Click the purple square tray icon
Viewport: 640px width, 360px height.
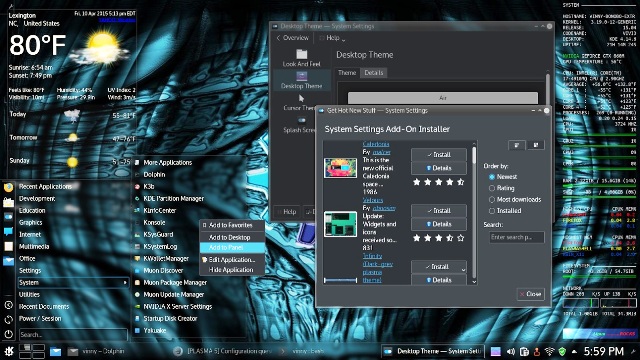click(496, 351)
